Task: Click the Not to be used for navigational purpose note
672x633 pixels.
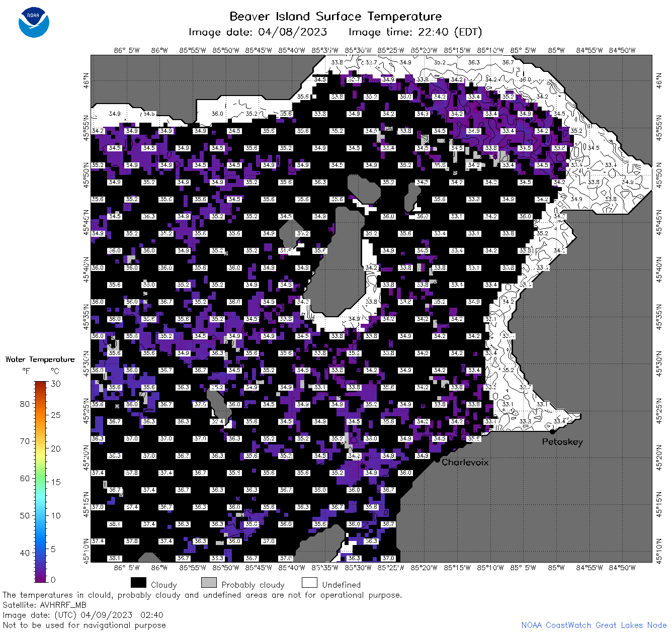Action: coord(84,625)
